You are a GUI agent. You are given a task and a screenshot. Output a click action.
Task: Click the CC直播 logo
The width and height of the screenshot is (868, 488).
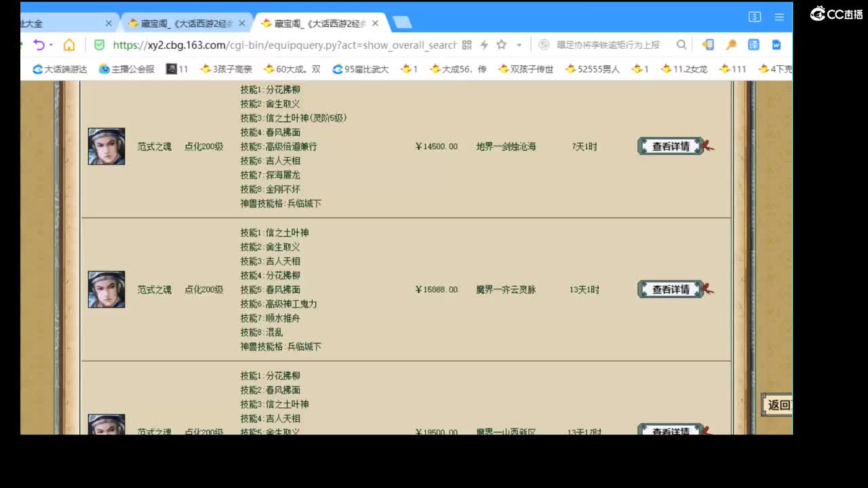pyautogui.click(x=836, y=14)
